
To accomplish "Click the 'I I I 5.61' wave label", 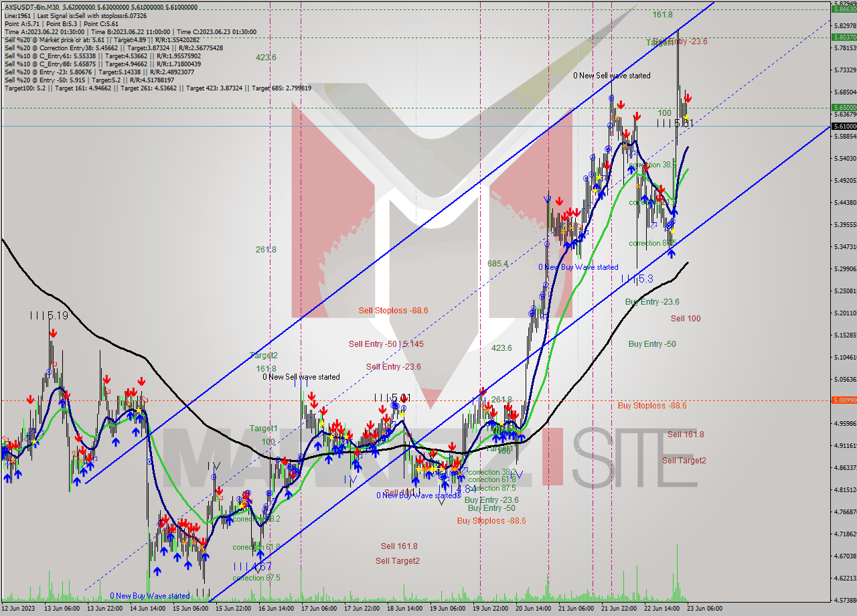I will [x=674, y=123].
